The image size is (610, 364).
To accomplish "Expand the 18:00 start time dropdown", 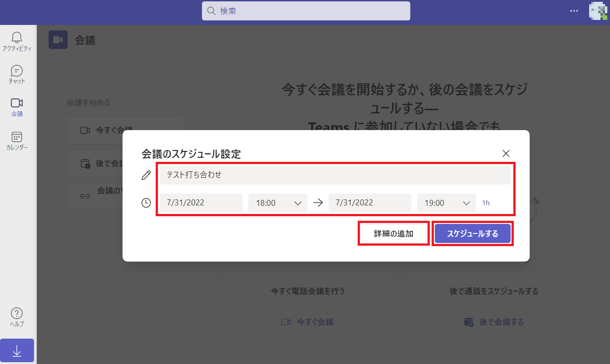I will pos(278,203).
